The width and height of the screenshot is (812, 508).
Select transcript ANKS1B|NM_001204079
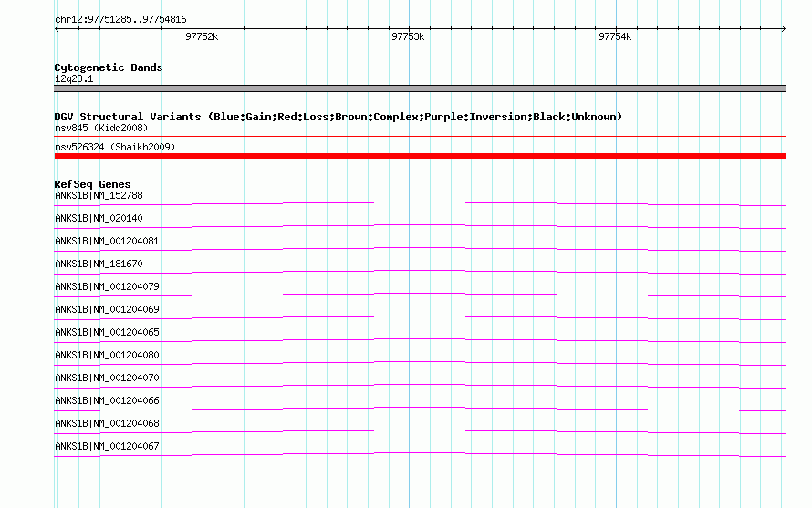[x=107, y=287]
